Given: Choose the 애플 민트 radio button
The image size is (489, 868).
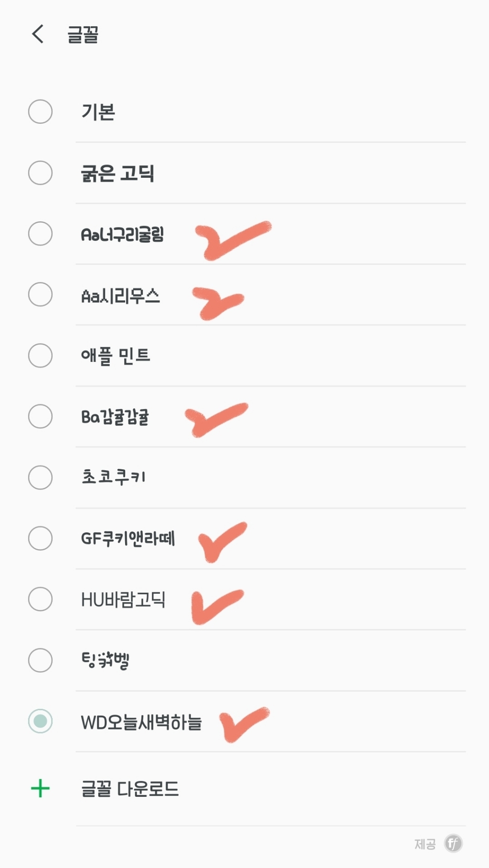Looking at the screenshot, I should (x=40, y=356).
